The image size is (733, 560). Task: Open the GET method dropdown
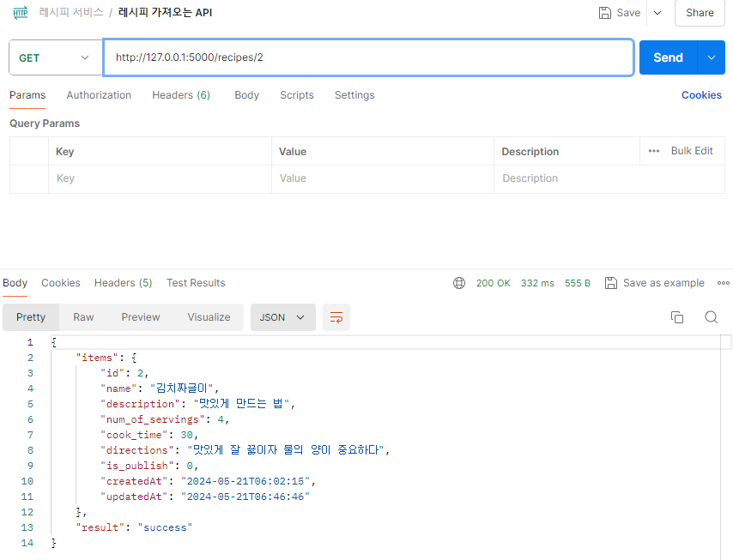56,57
